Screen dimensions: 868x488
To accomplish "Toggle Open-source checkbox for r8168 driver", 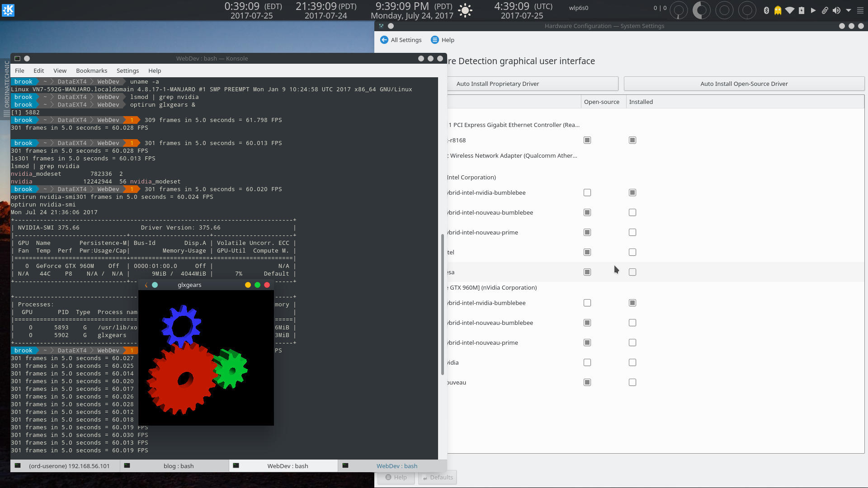I will (x=587, y=140).
